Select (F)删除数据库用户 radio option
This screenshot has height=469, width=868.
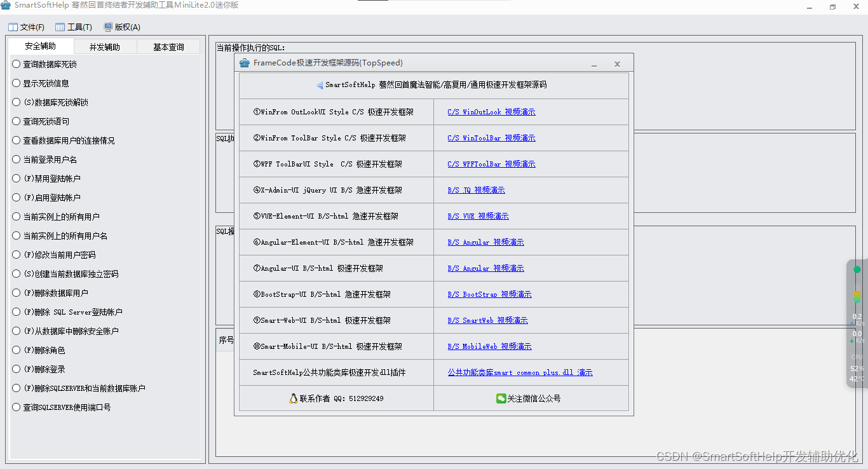click(x=50, y=293)
